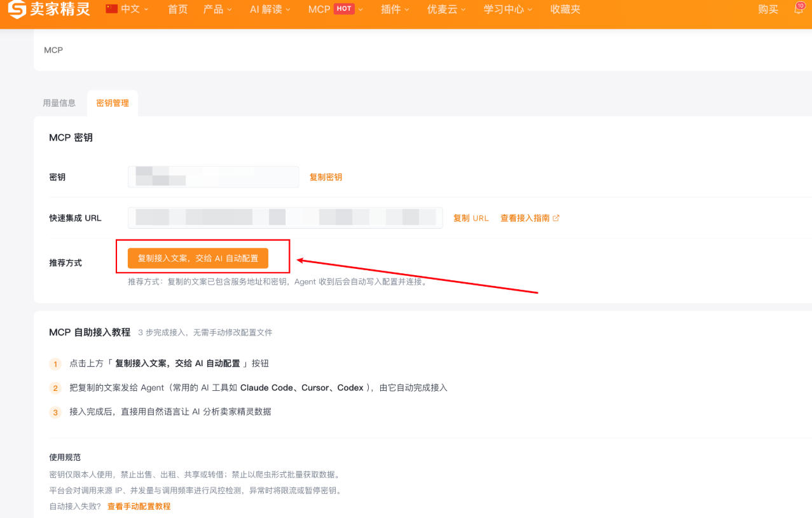Click the MCP 密钥 heading
The width and height of the screenshot is (812, 518).
(71, 137)
